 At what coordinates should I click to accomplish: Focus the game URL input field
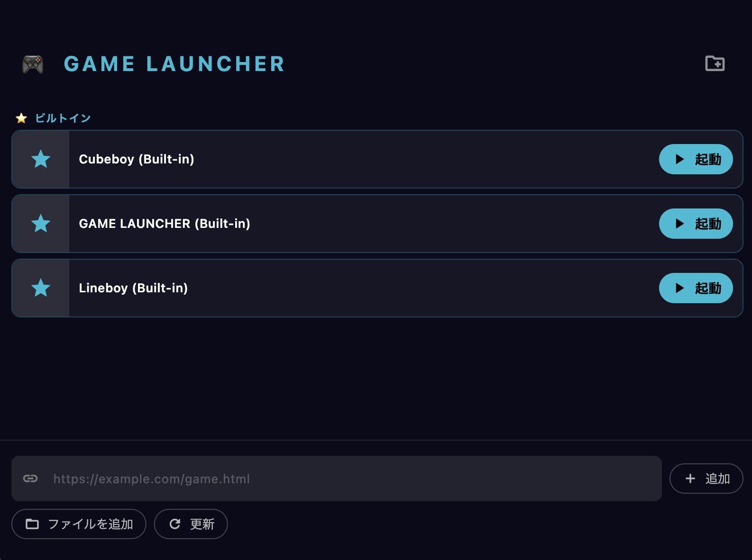click(336, 479)
